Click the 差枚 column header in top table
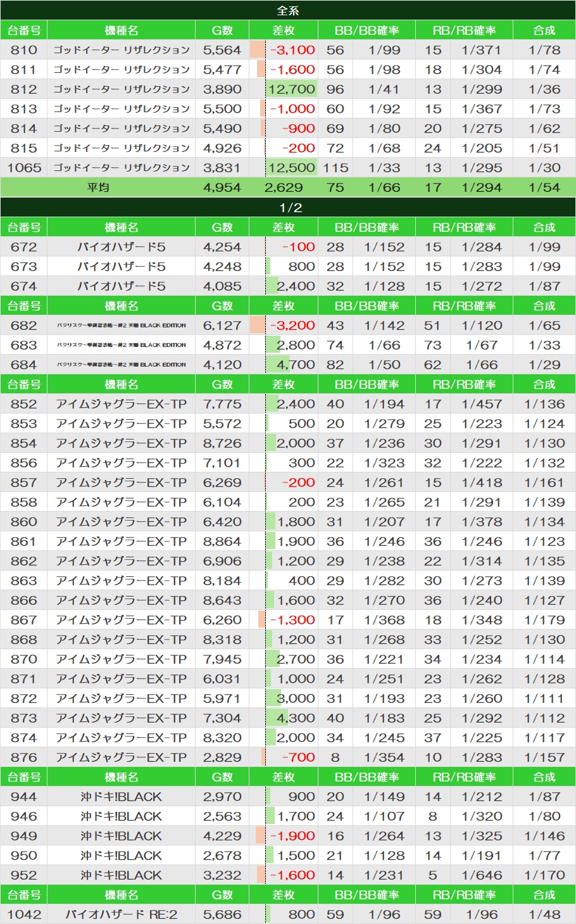This screenshot has width=576, height=924. (x=284, y=30)
